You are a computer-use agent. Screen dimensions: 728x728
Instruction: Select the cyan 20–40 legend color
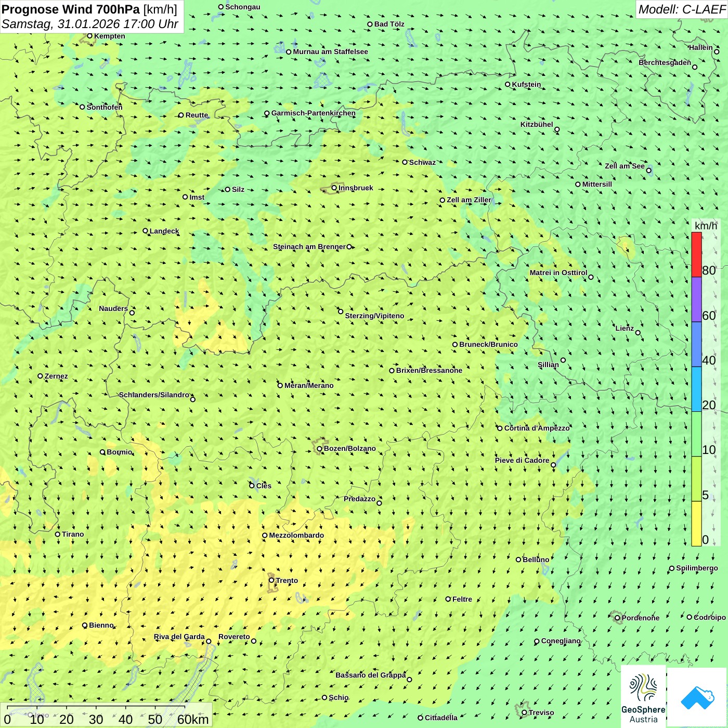[696, 389]
